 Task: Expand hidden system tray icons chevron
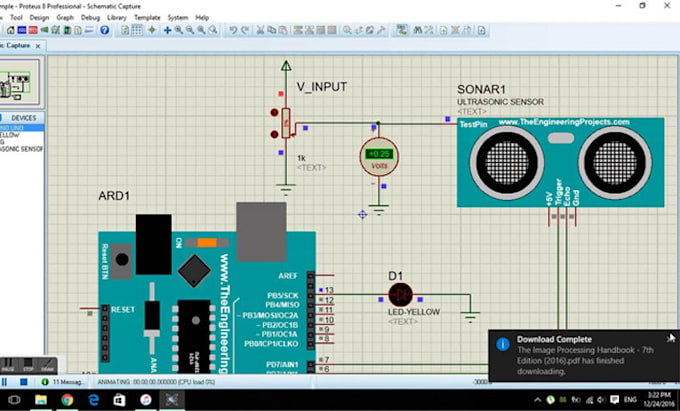tap(537, 400)
